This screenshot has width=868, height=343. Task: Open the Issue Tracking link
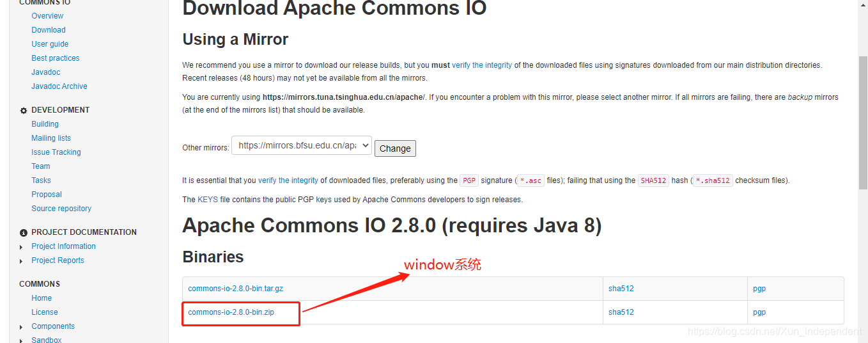(56, 152)
